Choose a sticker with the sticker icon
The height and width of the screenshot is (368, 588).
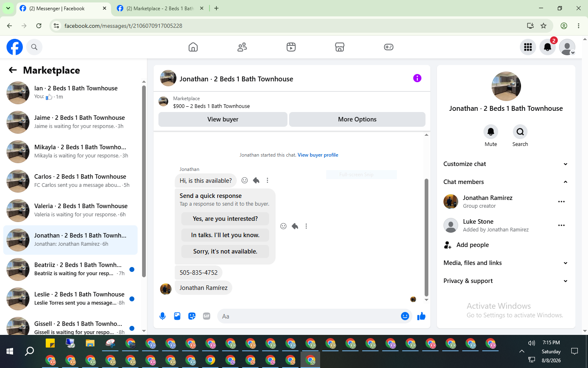click(192, 316)
